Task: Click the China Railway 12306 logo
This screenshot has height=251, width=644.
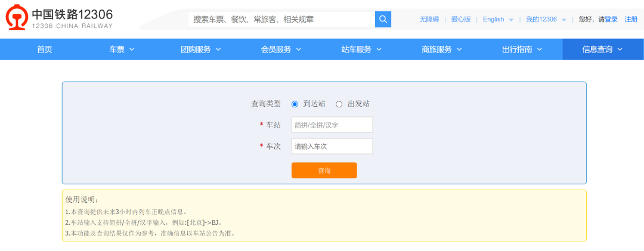Action: 60,18
